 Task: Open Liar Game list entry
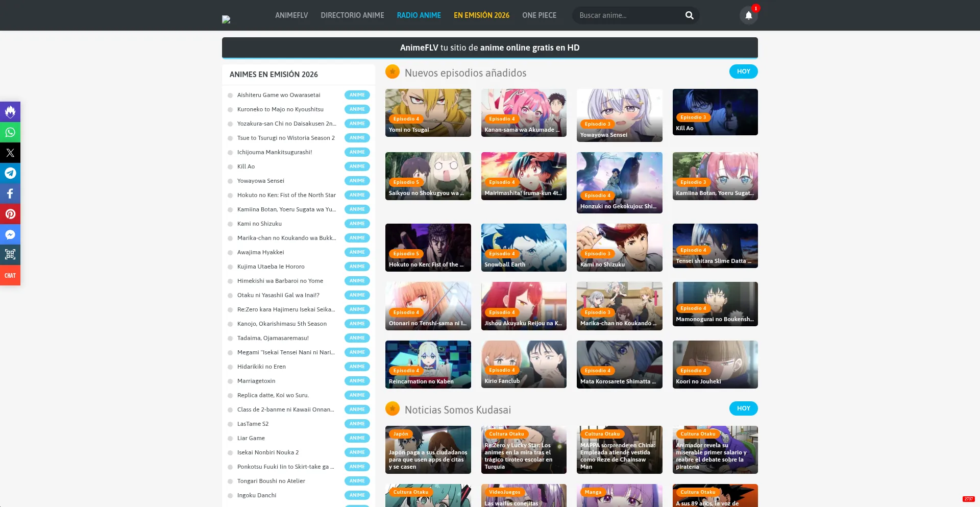click(x=251, y=438)
